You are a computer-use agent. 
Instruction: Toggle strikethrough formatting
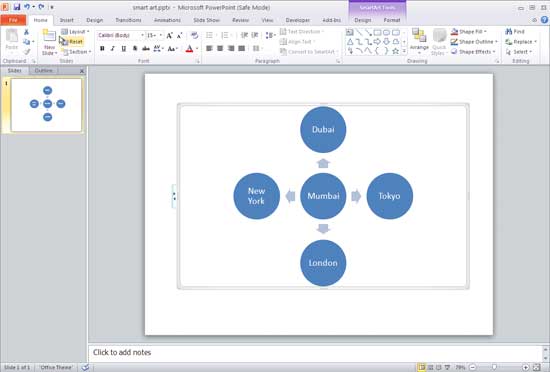(146, 49)
